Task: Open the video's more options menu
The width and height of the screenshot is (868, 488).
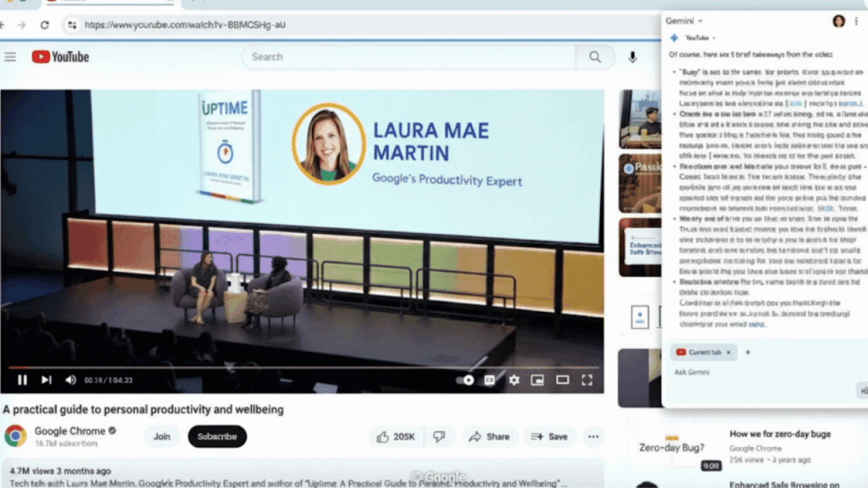Action: (593, 436)
